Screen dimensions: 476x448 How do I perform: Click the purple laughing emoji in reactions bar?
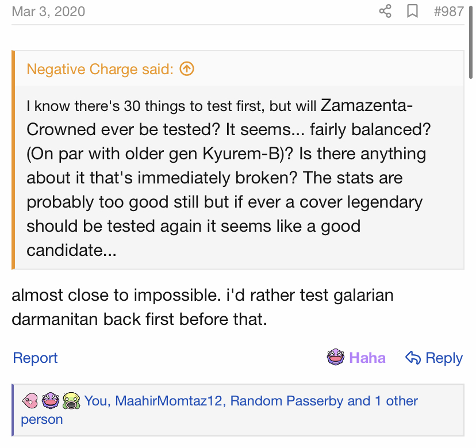[x=51, y=401]
